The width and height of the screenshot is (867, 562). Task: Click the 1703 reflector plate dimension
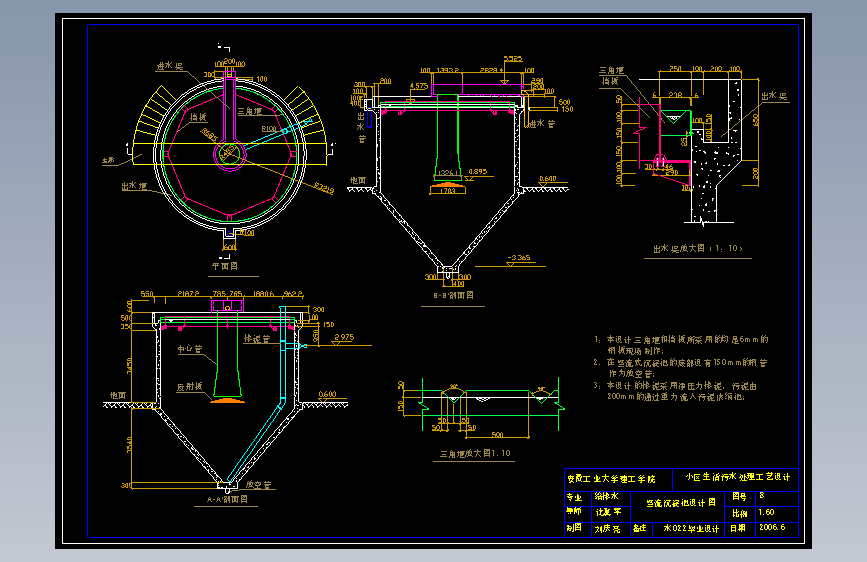tap(447, 191)
